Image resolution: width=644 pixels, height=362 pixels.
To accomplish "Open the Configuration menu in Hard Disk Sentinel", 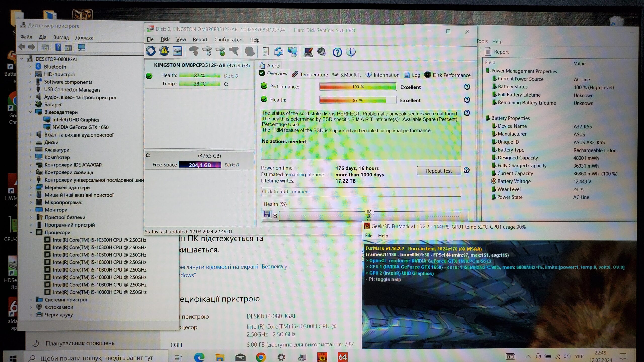I will (228, 40).
